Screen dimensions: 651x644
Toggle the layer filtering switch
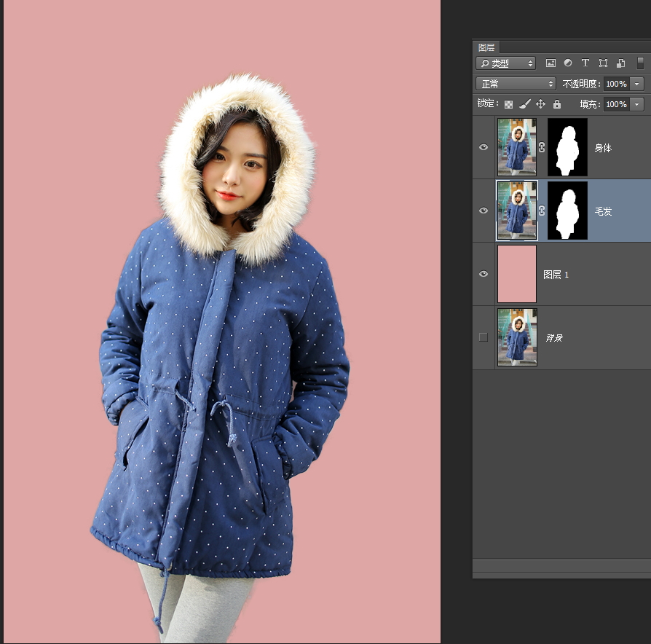(x=640, y=63)
